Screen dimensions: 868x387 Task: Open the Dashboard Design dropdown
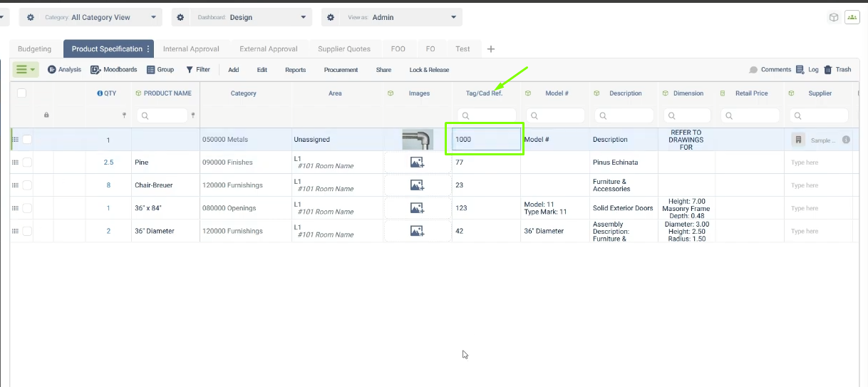click(242, 17)
